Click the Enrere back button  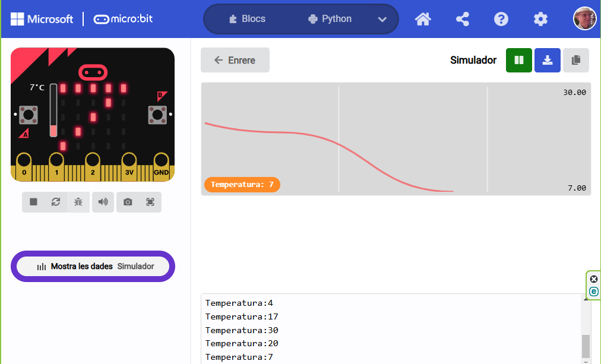(235, 60)
